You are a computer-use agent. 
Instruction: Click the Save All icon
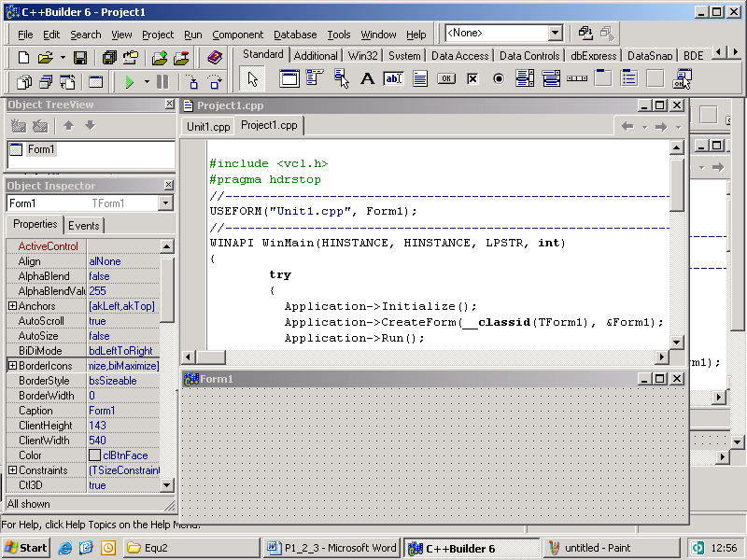(109, 58)
